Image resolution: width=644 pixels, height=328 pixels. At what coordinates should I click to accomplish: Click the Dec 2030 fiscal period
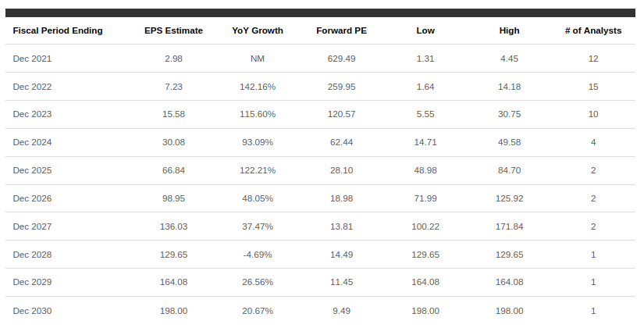32,311
